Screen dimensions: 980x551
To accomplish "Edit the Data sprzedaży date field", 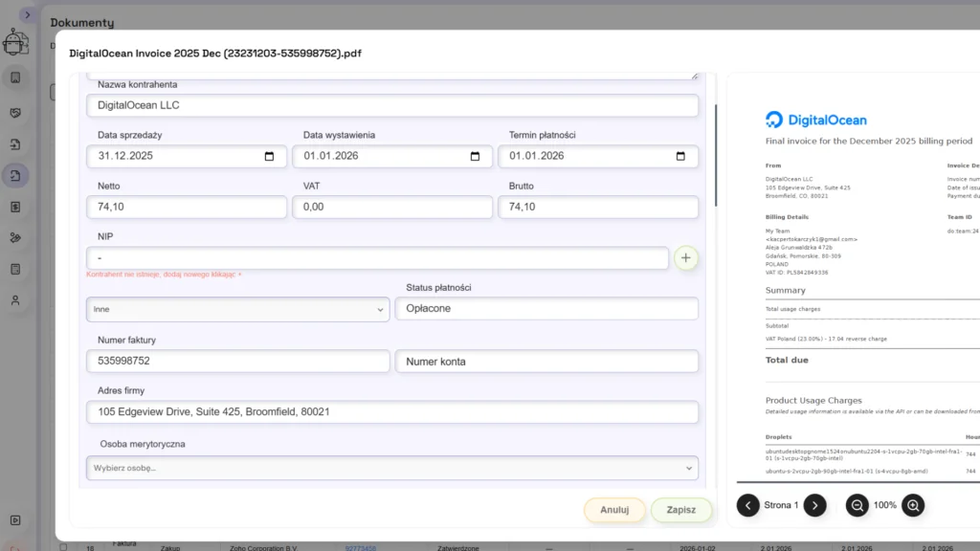I will pos(187,156).
